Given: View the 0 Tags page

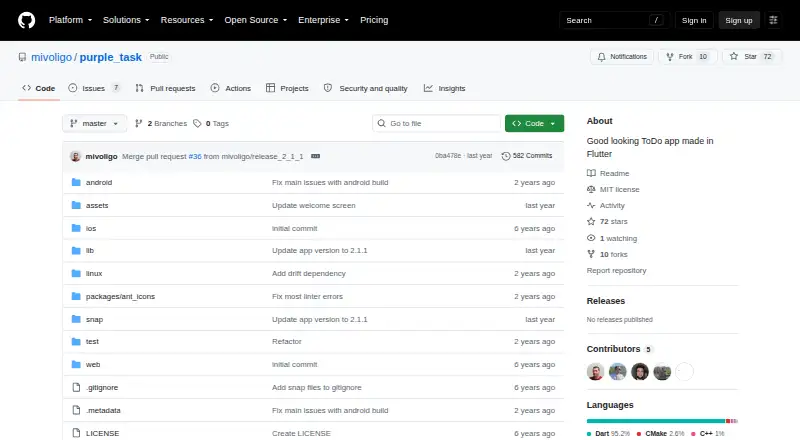Looking at the screenshot, I should [x=211, y=124].
